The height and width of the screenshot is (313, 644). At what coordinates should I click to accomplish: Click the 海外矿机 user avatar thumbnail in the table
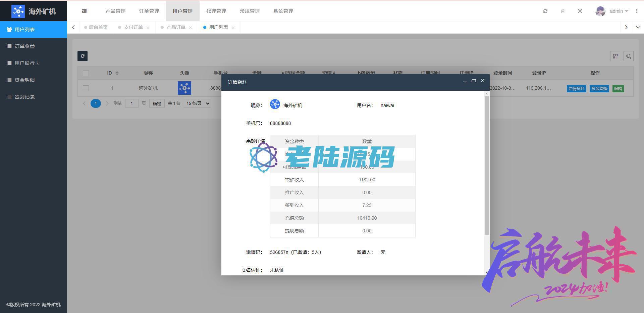[x=184, y=88]
